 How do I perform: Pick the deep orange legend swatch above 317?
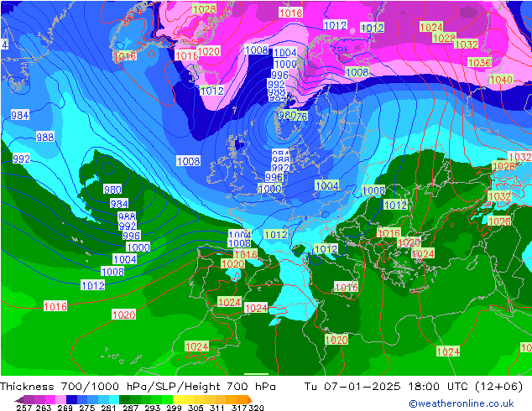tap(243, 399)
